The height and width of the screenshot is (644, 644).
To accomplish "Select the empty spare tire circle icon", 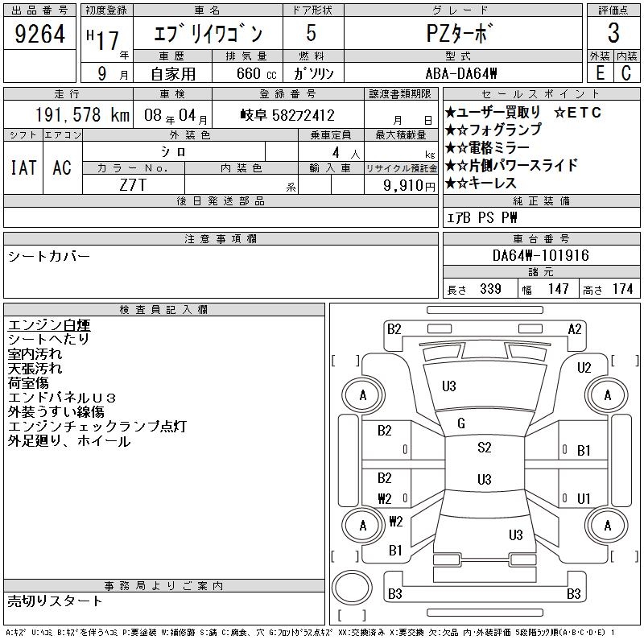I will click(353, 588).
